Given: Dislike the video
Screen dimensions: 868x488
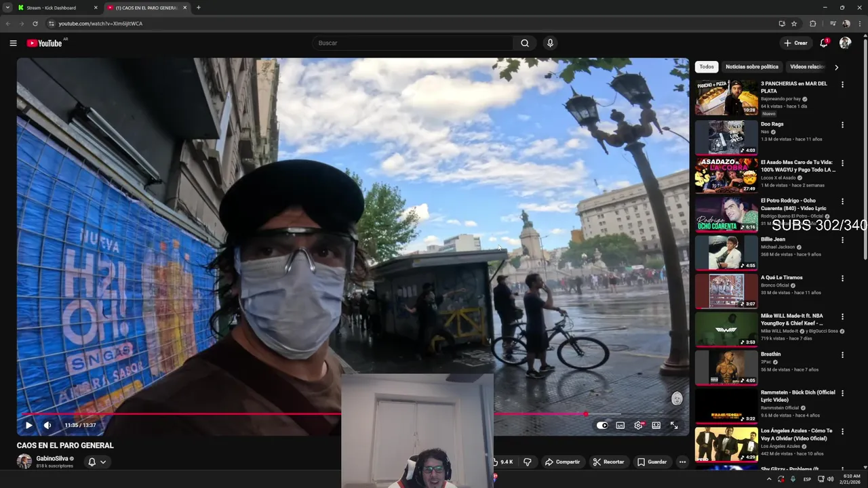Looking at the screenshot, I should tap(527, 462).
